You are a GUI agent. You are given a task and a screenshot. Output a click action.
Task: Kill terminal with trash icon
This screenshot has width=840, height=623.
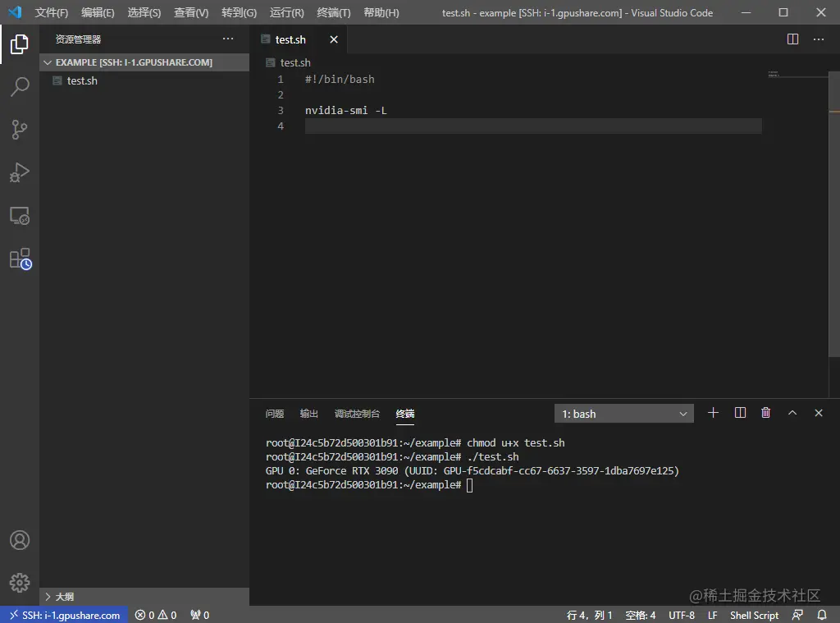click(x=765, y=413)
